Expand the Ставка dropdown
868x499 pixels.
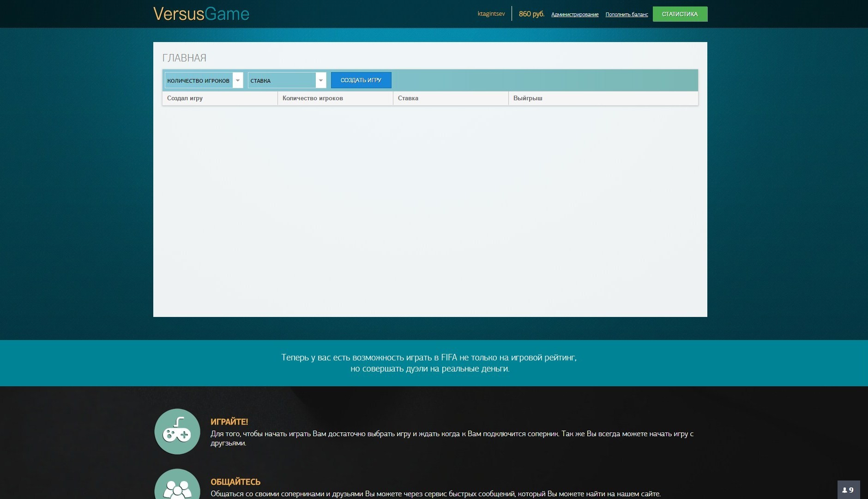coord(287,80)
